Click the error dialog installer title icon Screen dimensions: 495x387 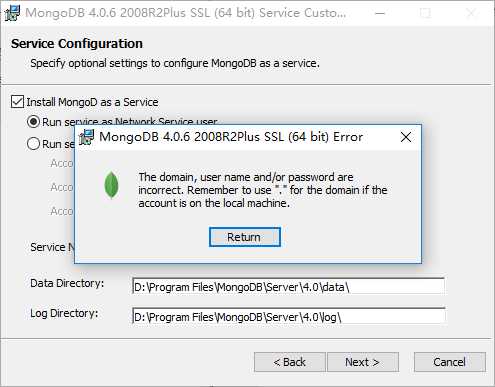coord(87,137)
